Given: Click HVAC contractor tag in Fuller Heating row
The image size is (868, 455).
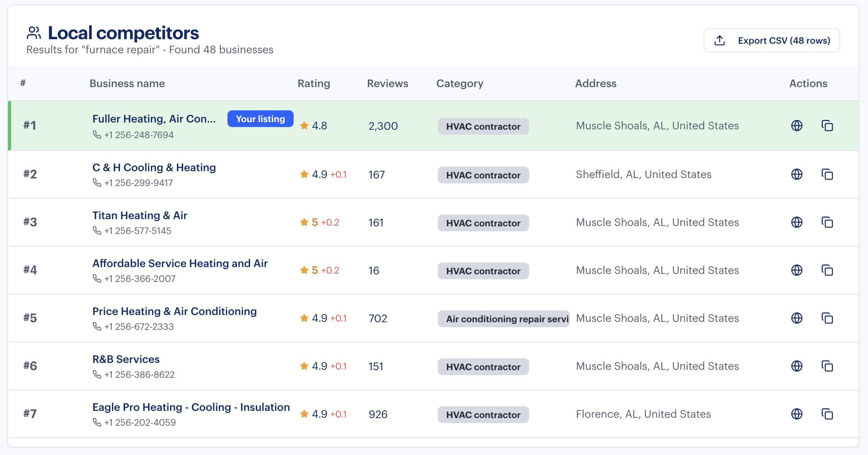Looking at the screenshot, I should pyautogui.click(x=483, y=126).
